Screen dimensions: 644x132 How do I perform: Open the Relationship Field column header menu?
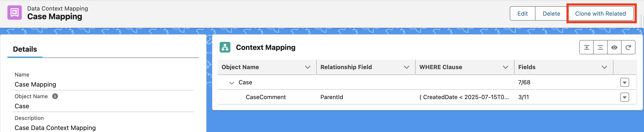click(x=406, y=67)
